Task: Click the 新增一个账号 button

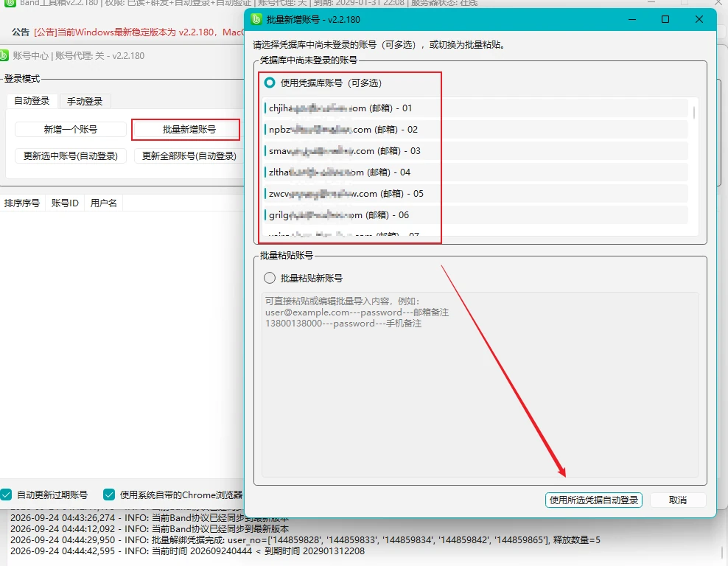Action: tap(71, 130)
